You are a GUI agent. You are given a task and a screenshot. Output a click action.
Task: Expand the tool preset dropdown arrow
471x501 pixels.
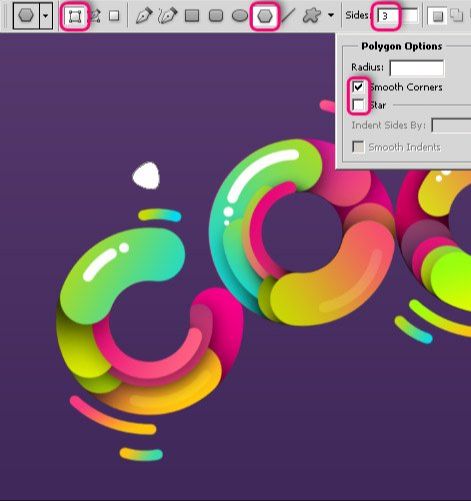pos(46,16)
